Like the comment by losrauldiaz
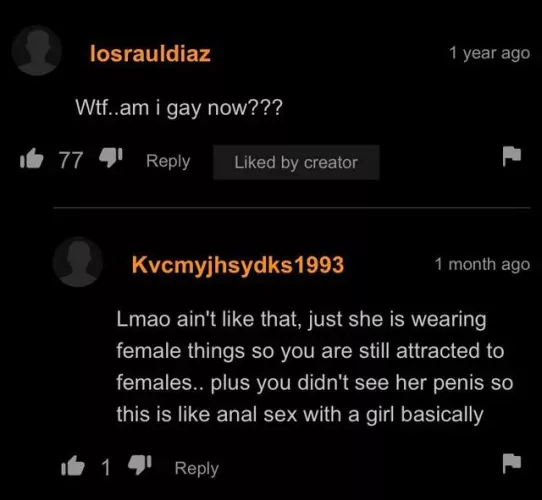Screen dimensions: 542x500 [x=32, y=159]
